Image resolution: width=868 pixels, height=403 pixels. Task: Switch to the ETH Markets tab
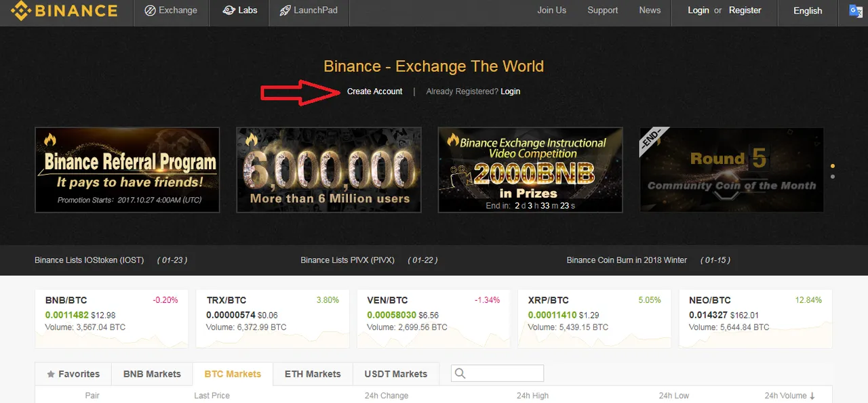coord(313,374)
